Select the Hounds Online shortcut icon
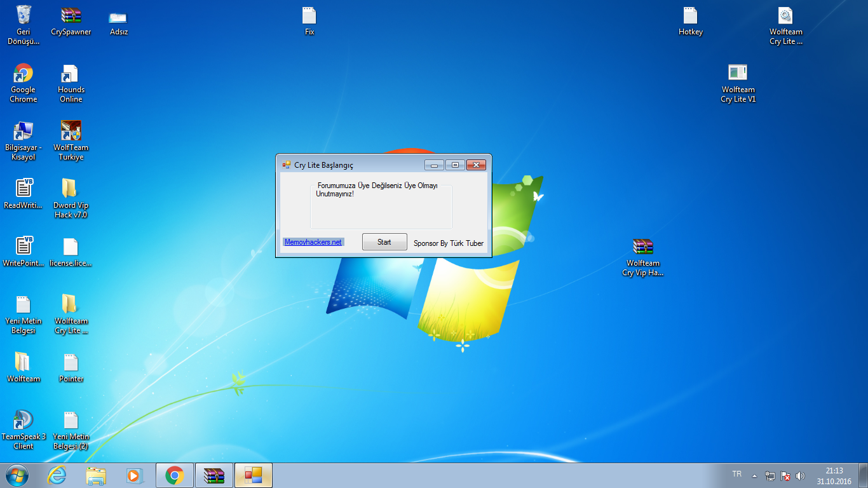Image resolution: width=868 pixels, height=488 pixels. point(71,83)
